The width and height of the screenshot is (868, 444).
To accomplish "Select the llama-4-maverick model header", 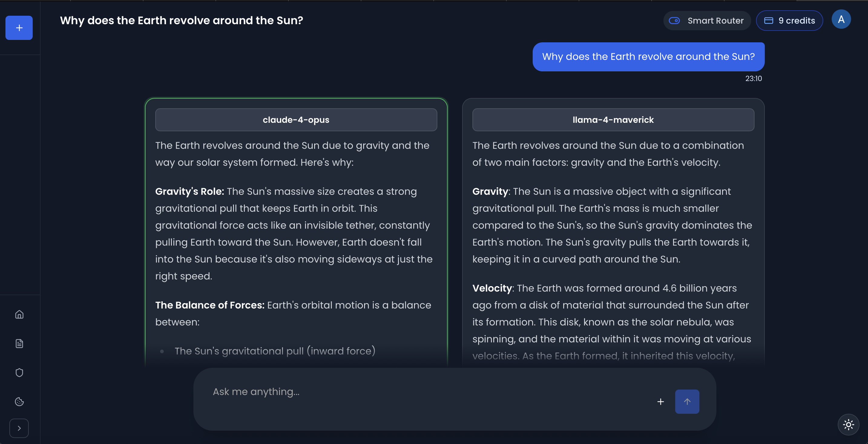I will (x=613, y=119).
